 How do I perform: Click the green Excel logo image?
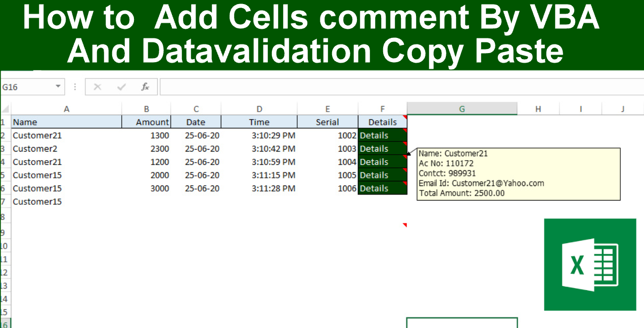[590, 264]
